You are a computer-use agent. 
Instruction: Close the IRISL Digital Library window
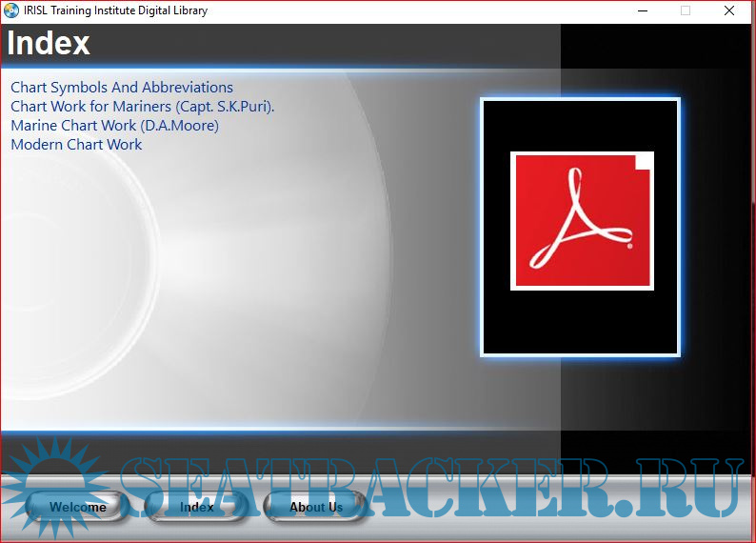point(729,11)
